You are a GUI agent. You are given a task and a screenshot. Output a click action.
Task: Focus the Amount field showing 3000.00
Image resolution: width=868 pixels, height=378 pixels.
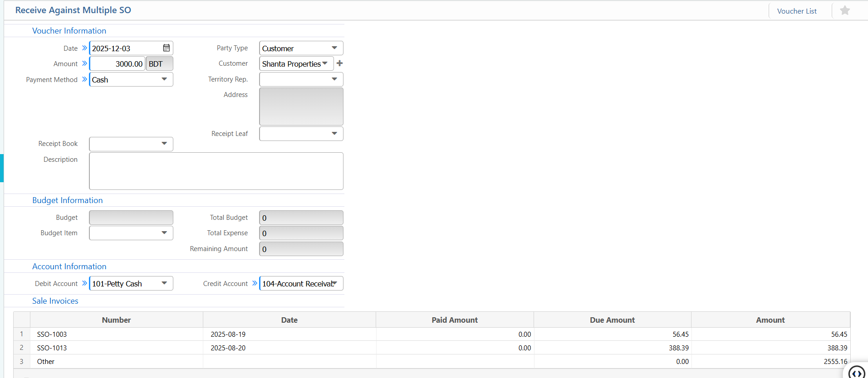point(117,63)
